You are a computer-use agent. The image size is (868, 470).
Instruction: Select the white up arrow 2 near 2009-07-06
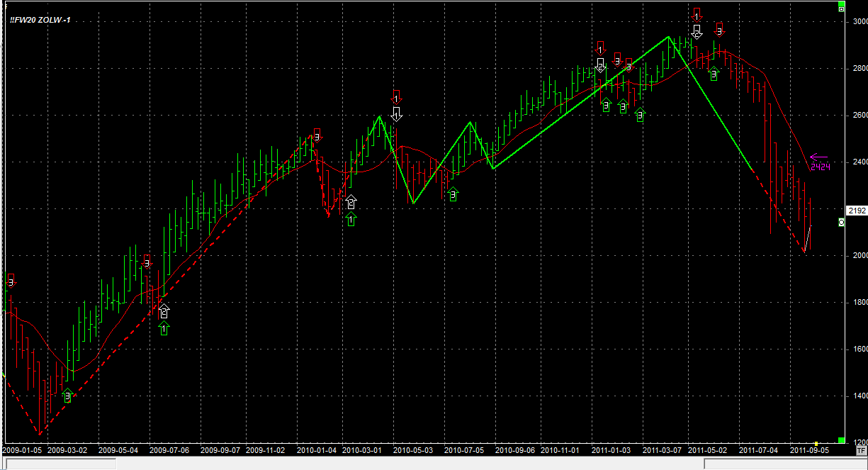(164, 310)
